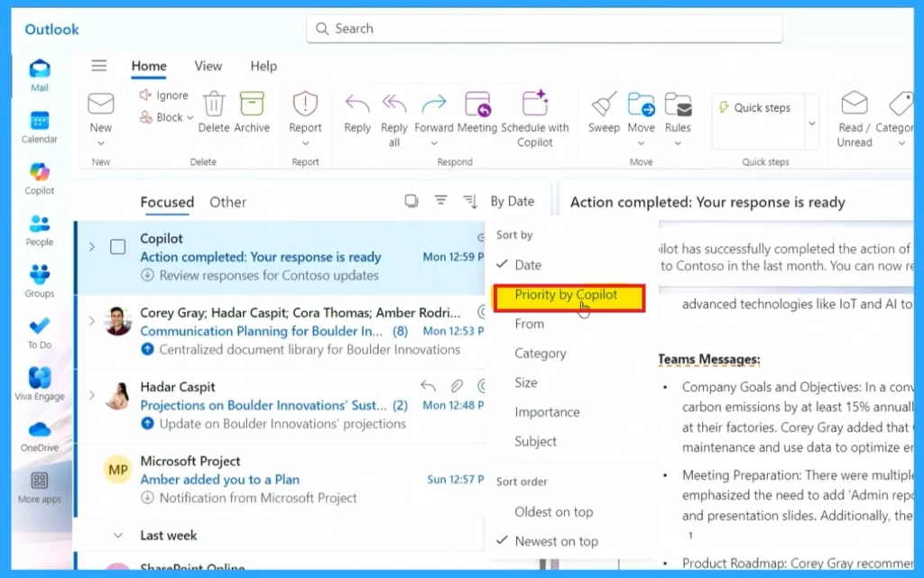Viewport: 924px width, 578px height.
Task: Expand the Report dropdown arrow
Action: (x=305, y=143)
